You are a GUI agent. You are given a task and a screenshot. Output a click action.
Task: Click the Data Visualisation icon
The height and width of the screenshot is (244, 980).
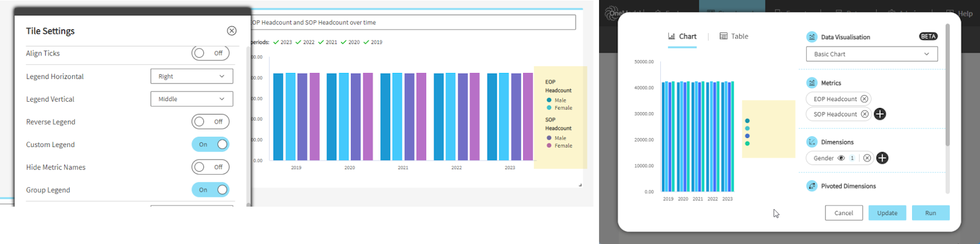[812, 37]
